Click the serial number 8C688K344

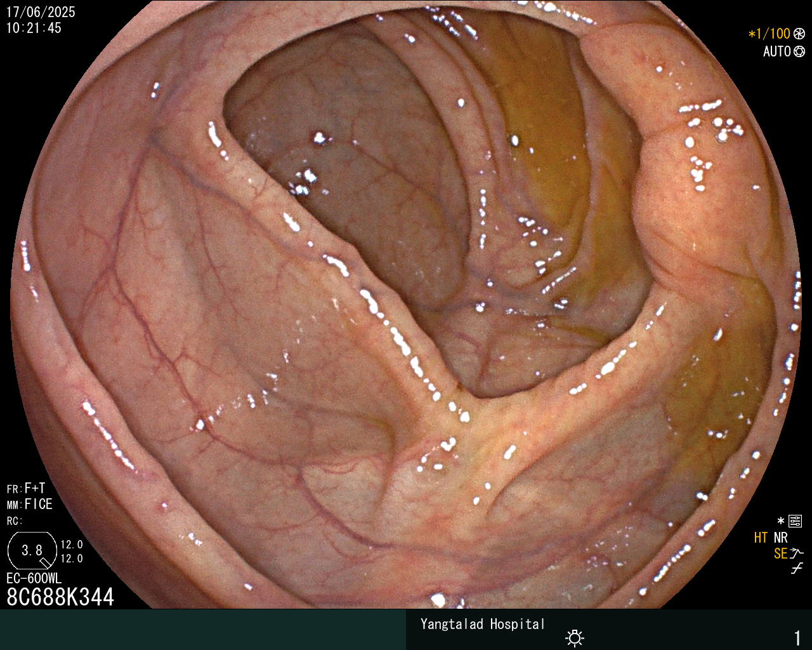(60, 597)
